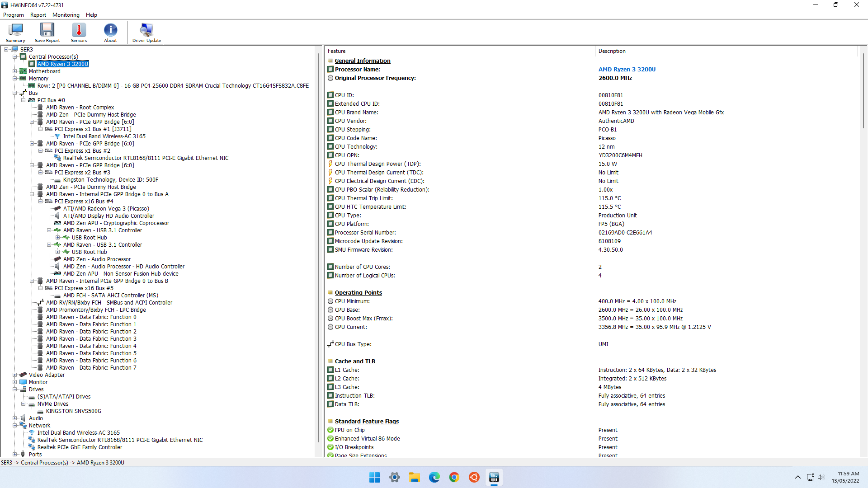This screenshot has height=488, width=868.
Task: Click the AMD Ryzen 3 3200U processor name link
Action: tap(627, 70)
